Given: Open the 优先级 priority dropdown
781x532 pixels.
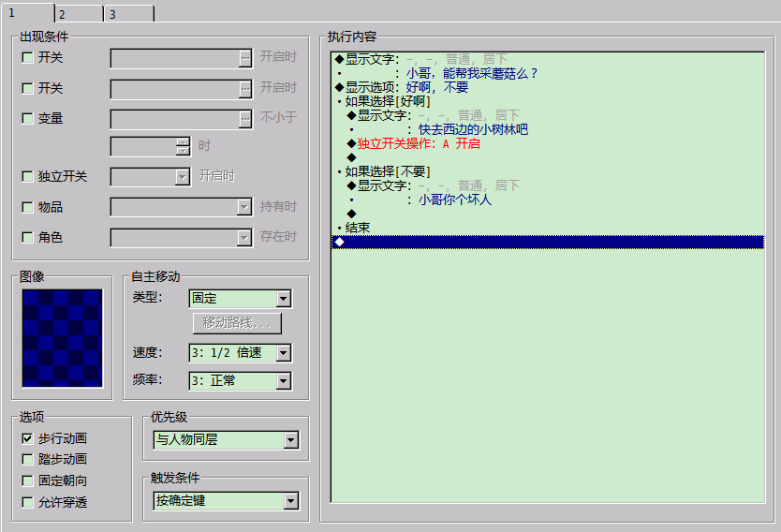Looking at the screenshot, I should 291,440.
